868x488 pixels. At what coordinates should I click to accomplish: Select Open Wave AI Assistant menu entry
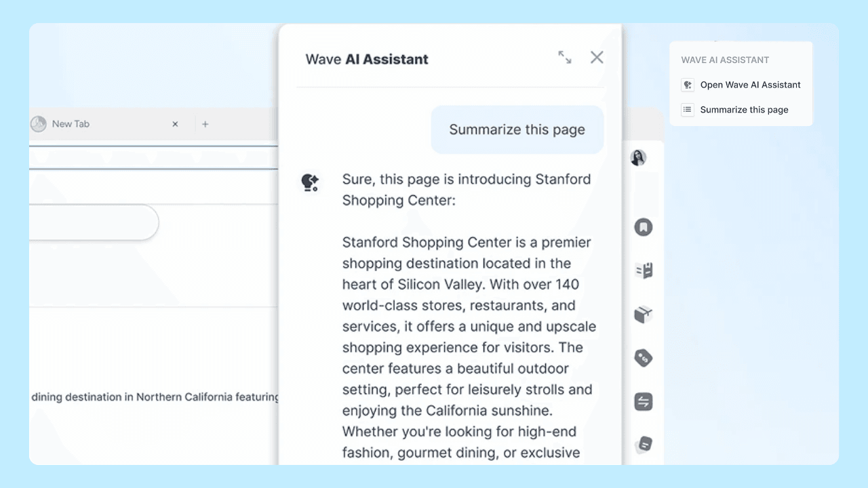coord(741,85)
